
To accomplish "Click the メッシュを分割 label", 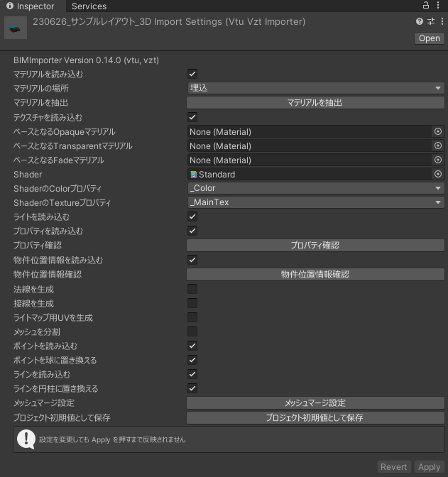I will [x=37, y=331].
